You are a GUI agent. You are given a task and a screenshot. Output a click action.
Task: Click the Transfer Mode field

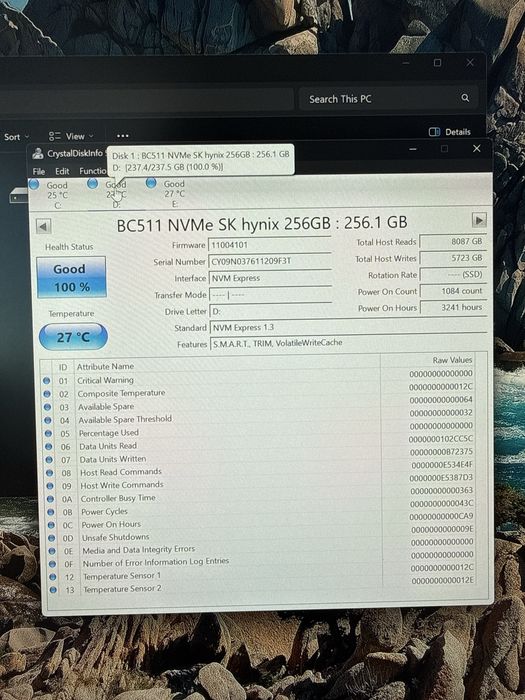point(271,295)
